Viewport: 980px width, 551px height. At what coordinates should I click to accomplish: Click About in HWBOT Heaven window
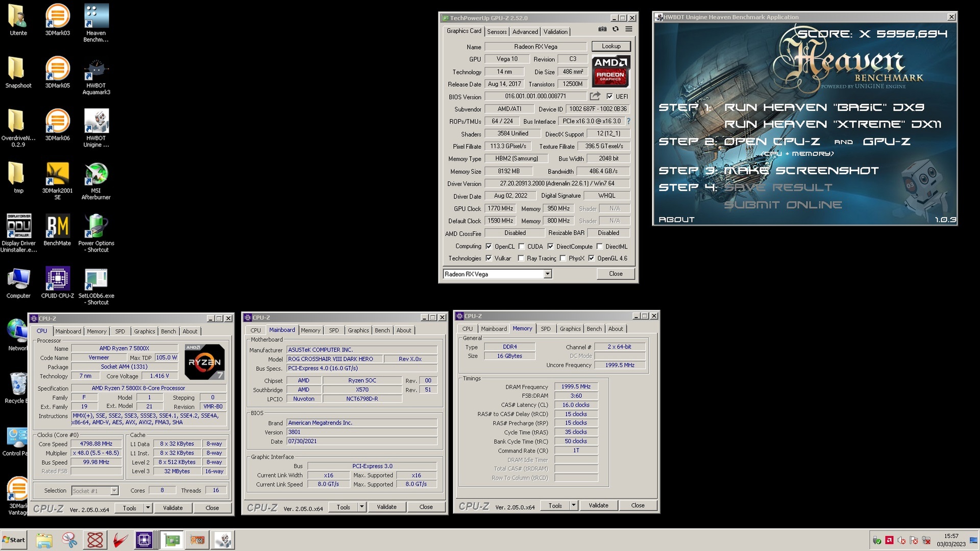click(676, 220)
